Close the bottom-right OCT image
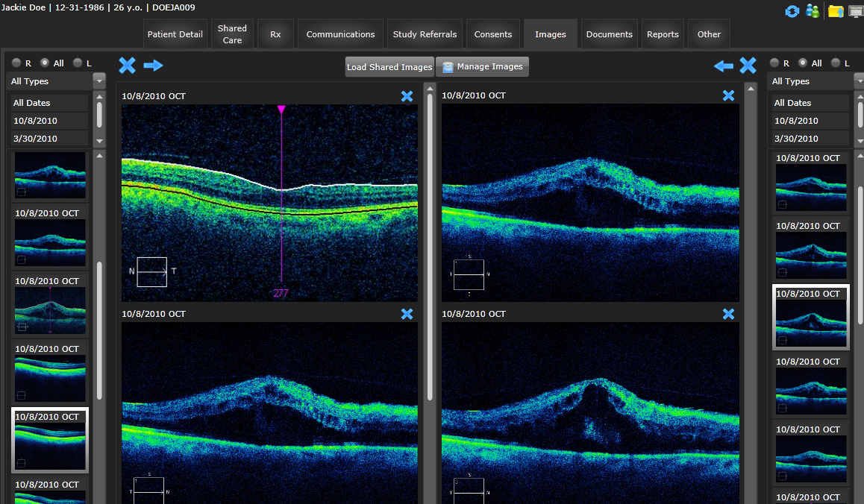The image size is (864, 504). coord(728,314)
